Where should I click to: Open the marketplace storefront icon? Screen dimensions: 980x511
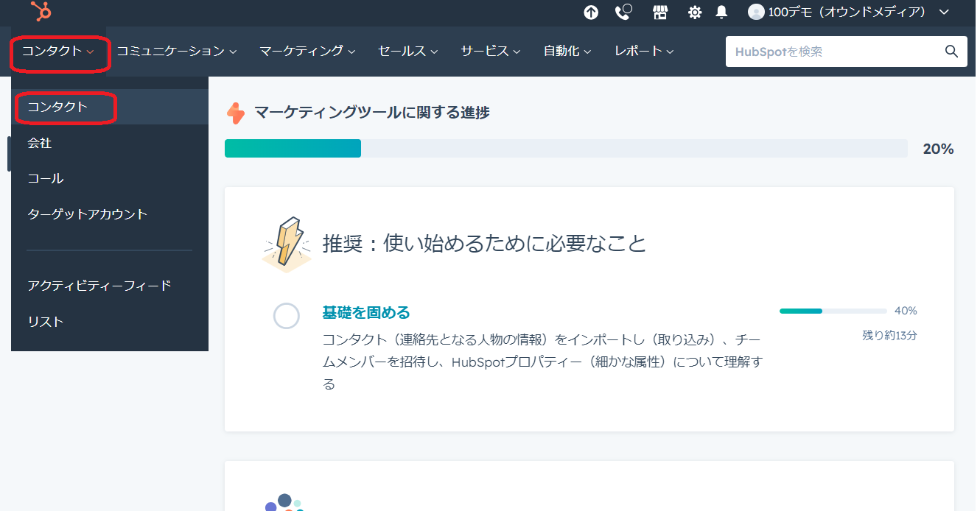(x=660, y=12)
